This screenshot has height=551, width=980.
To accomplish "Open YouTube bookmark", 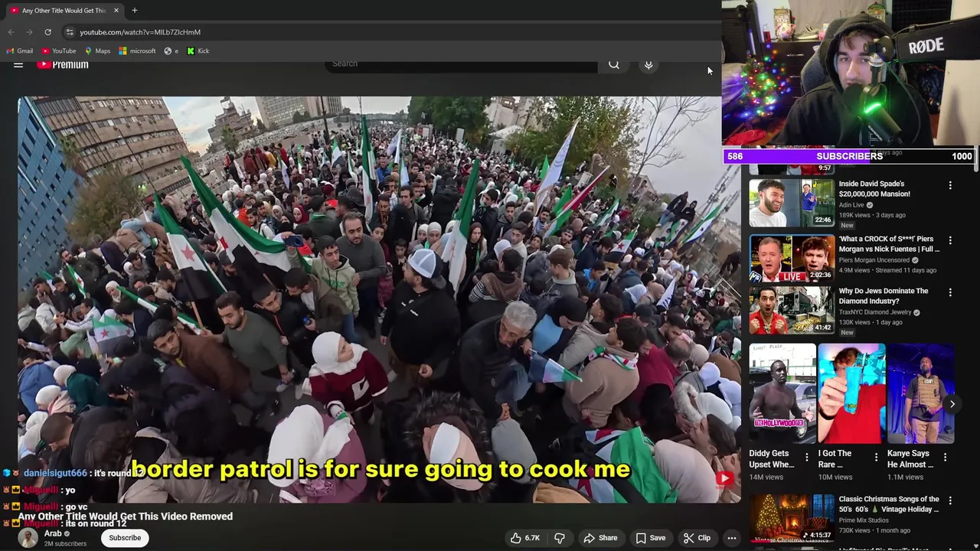I will pos(59,51).
